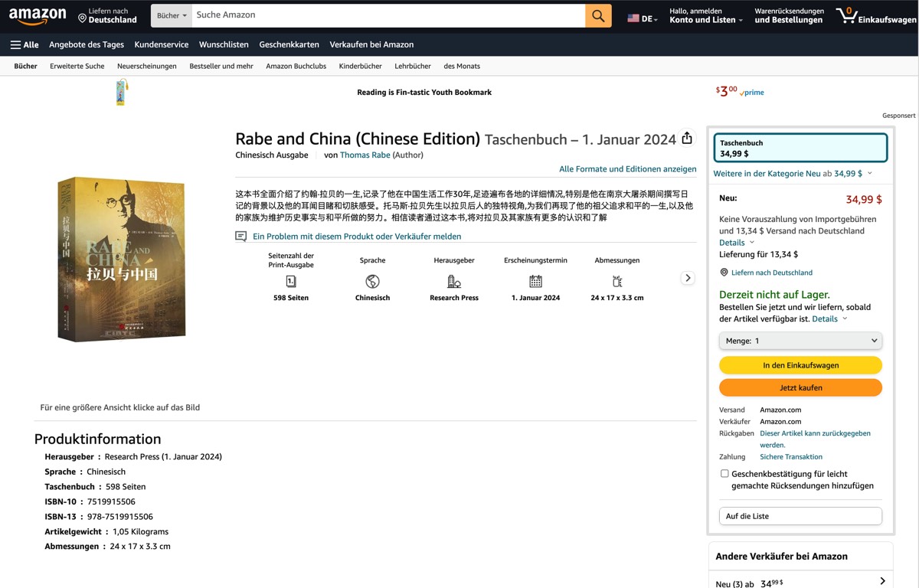Screen dimensions: 919x588
Task: Expand the Neu (3) other sellers chevron
Action: pyautogui.click(x=882, y=582)
